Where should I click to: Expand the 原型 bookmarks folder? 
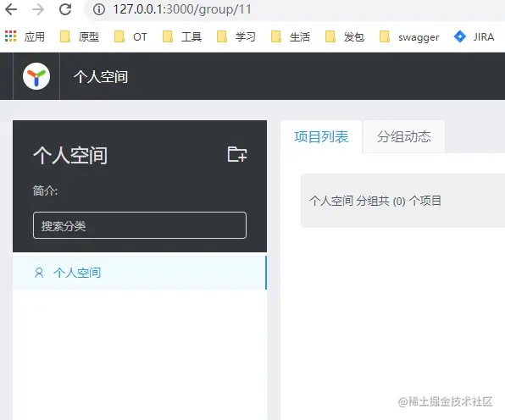(80, 36)
